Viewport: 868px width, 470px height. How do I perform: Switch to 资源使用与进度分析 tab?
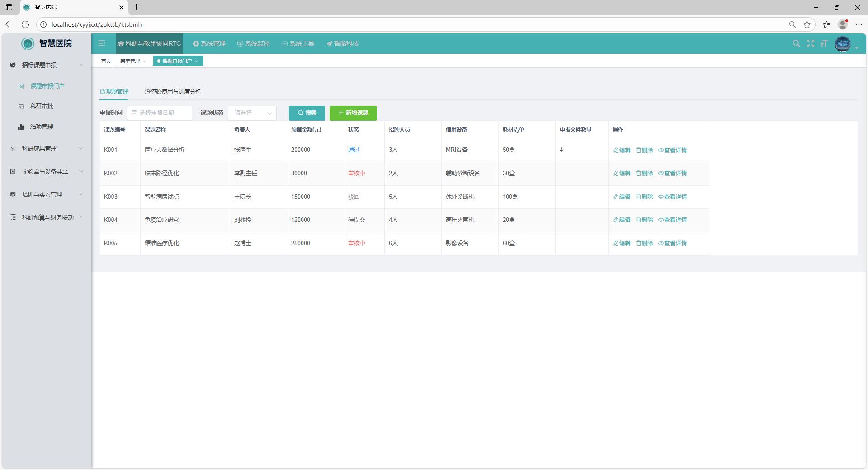173,92
